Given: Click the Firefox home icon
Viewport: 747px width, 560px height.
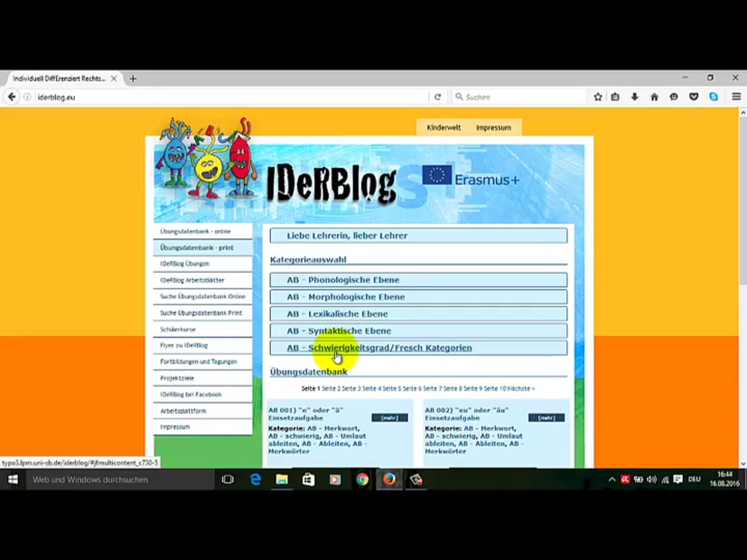Looking at the screenshot, I should tap(654, 97).
